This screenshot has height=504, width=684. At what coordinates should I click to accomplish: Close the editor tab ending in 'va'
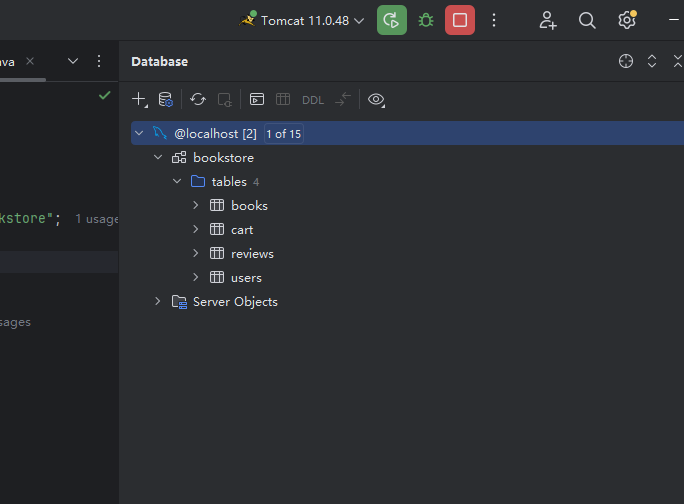tap(30, 61)
